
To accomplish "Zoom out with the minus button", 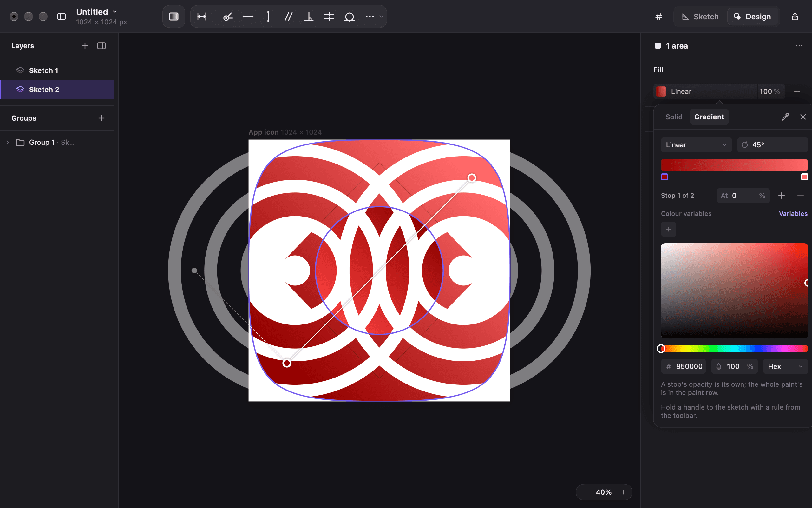I will 584,492.
